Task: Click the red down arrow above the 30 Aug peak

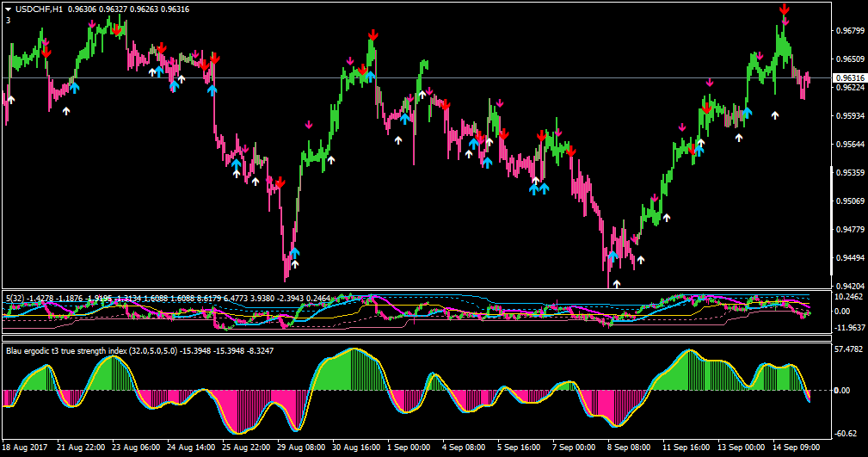Action: [372, 34]
